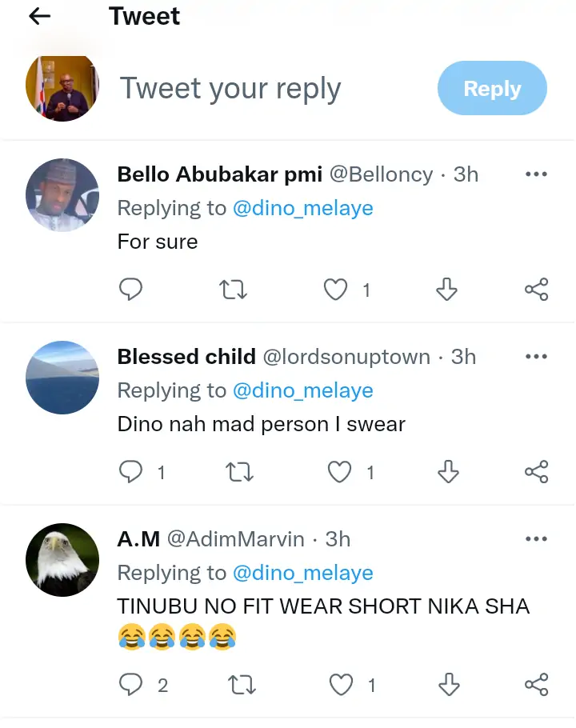Image resolution: width=576 pixels, height=728 pixels.
Task: Open your profile picture beside reply box
Action: pyautogui.click(x=62, y=89)
